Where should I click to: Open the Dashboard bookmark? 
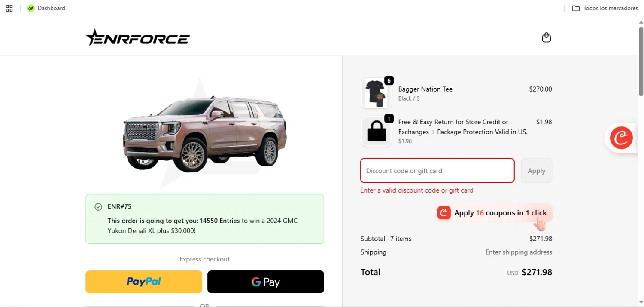tap(46, 8)
